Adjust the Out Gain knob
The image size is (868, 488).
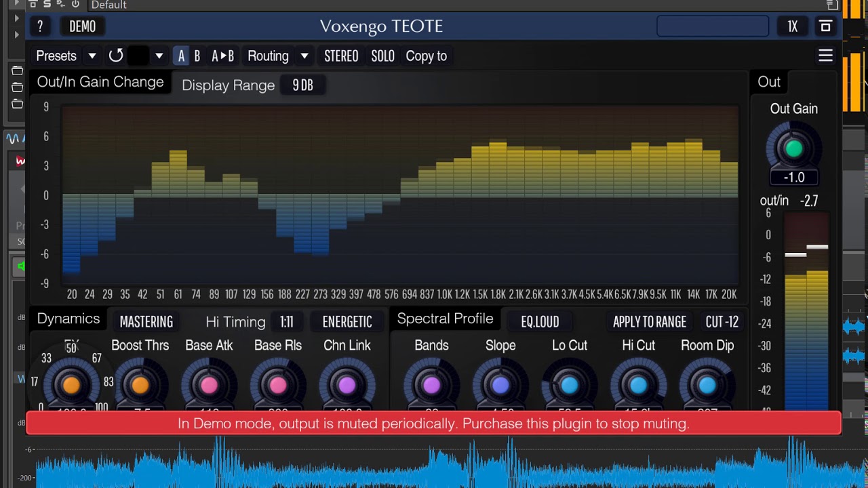pyautogui.click(x=794, y=148)
